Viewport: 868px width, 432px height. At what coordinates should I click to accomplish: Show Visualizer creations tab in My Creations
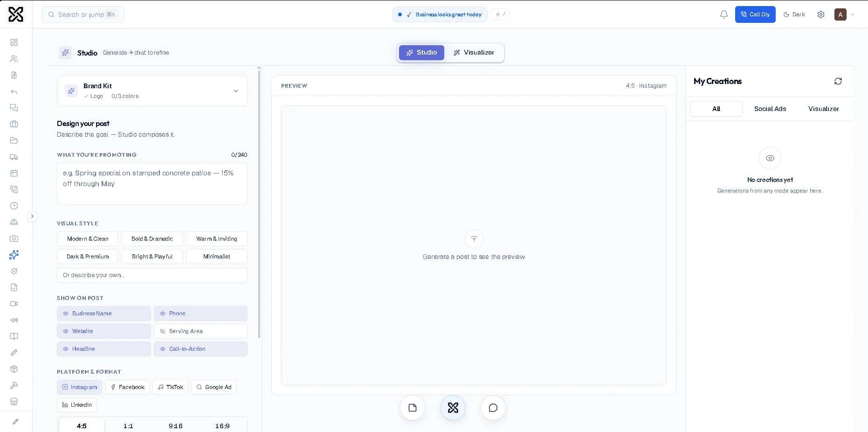tap(824, 109)
